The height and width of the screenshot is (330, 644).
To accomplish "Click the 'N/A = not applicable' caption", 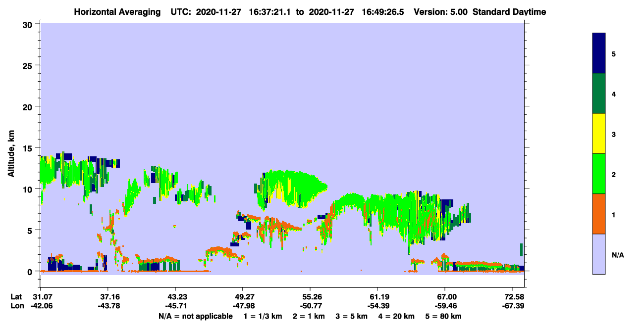I will (x=196, y=316).
